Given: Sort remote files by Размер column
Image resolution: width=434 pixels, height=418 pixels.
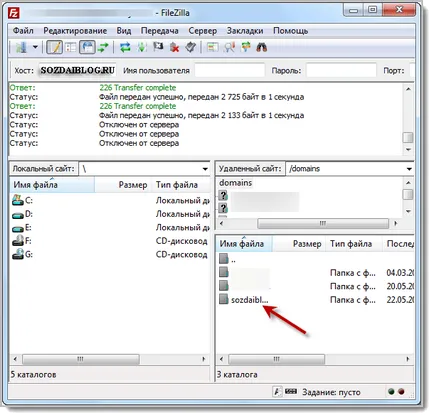Looking at the screenshot, I should (x=299, y=244).
